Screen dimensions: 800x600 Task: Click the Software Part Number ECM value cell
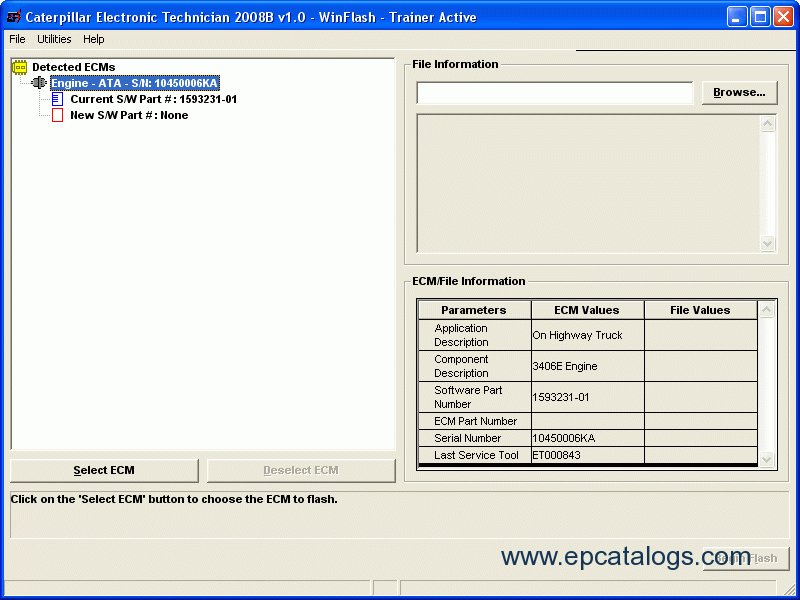pos(587,397)
